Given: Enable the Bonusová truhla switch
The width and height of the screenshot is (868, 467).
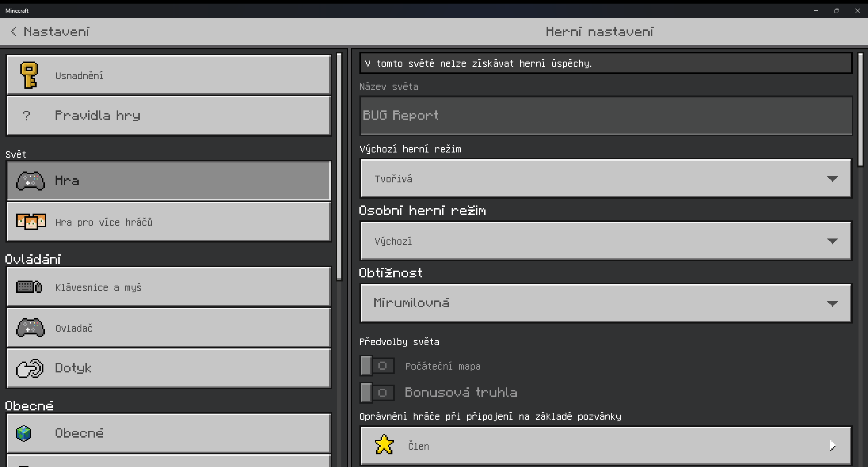Looking at the screenshot, I should click(377, 392).
